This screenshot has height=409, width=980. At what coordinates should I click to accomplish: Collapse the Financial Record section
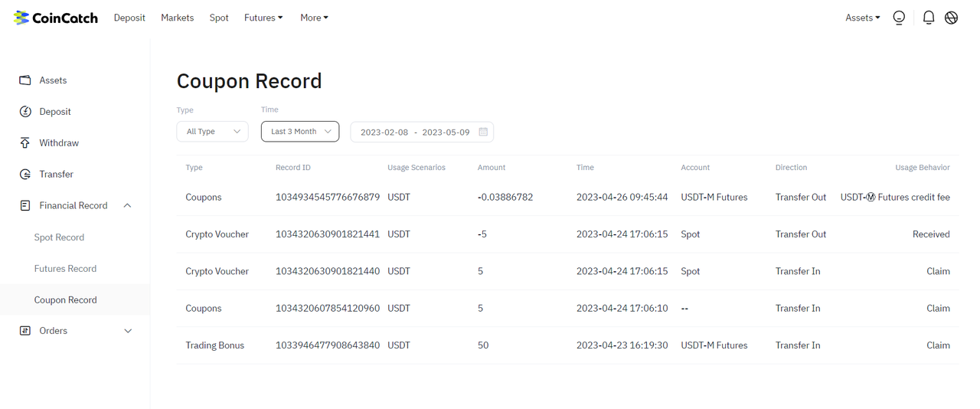pos(127,206)
